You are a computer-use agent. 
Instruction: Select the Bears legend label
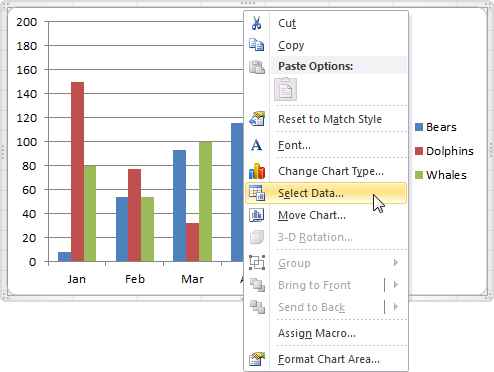pyautogui.click(x=441, y=127)
